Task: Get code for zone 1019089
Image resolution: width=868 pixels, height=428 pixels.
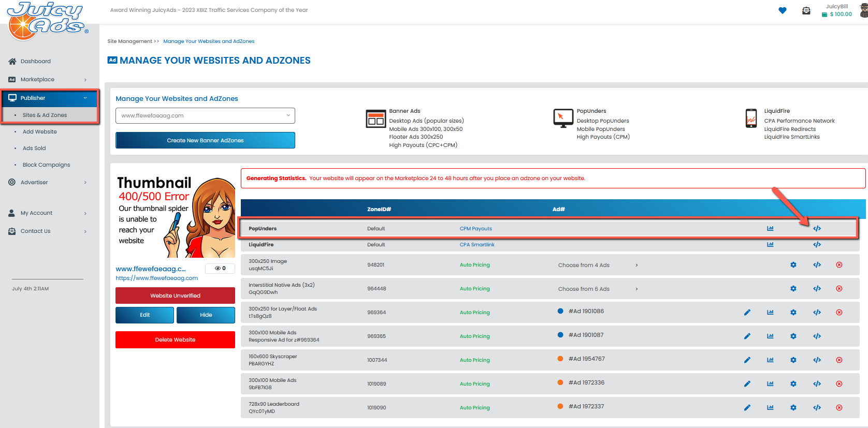Action: [x=817, y=384]
